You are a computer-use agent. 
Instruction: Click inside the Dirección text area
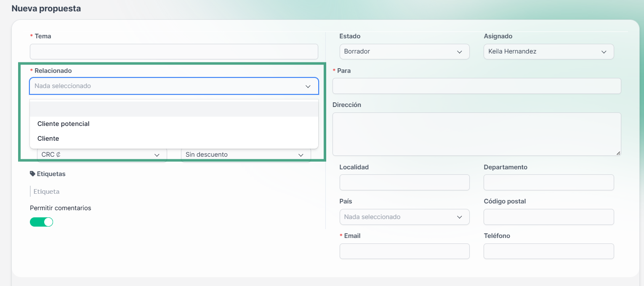pyautogui.click(x=476, y=134)
